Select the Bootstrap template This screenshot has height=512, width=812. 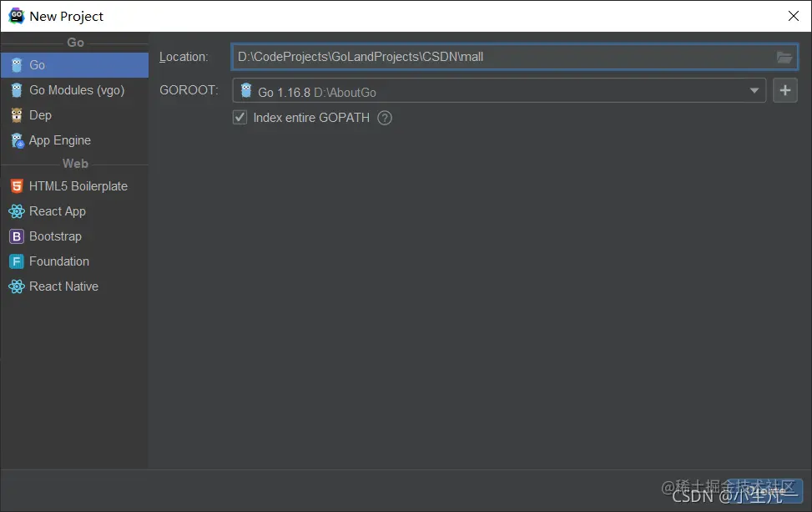click(74, 236)
